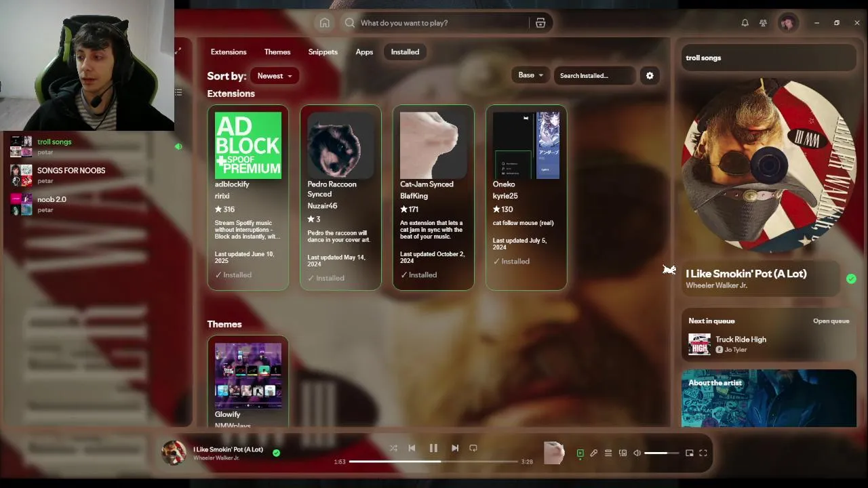Open the adblockify extension thumbnail
This screenshot has width=868, height=488.
(x=248, y=146)
